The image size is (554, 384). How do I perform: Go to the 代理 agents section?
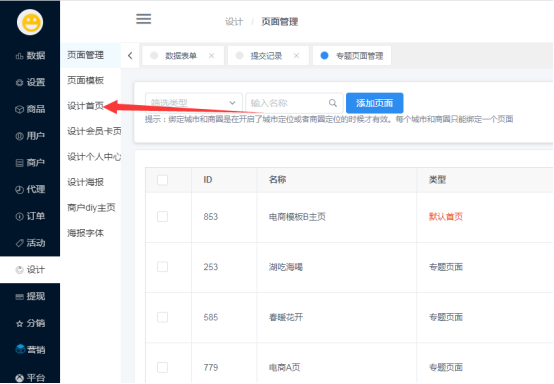click(30, 189)
